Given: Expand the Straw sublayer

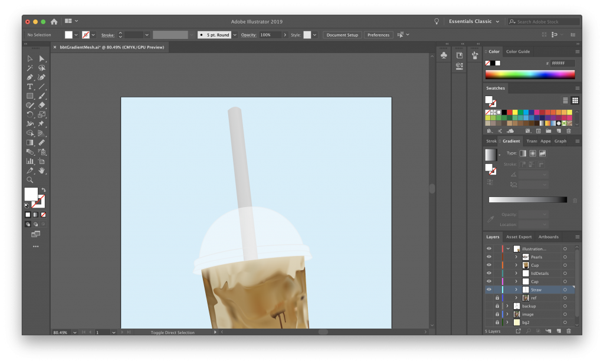Looking at the screenshot, I should 516,290.
